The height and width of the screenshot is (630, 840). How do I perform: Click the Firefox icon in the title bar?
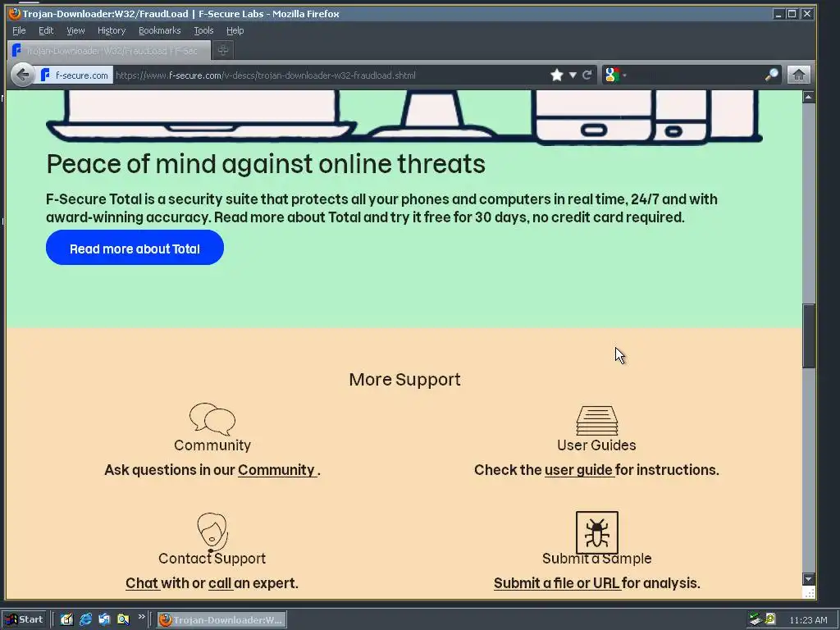point(14,13)
